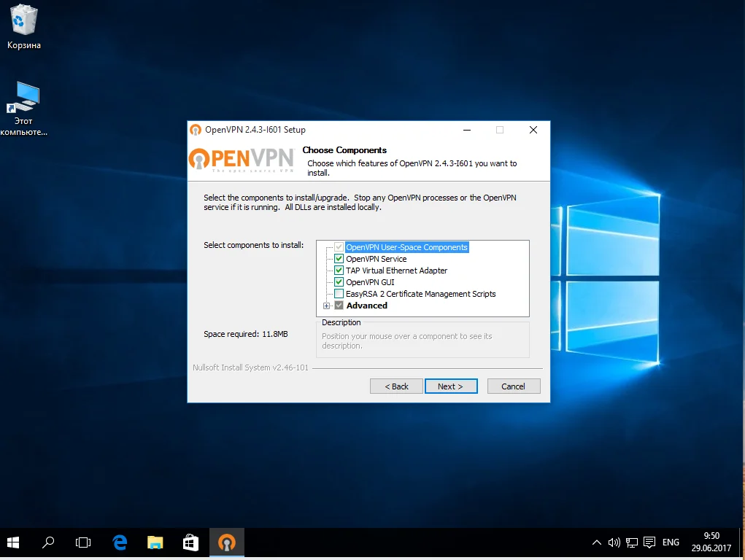Viewport: 745px width, 560px height.
Task: Open the volume speaker tray icon
Action: [614, 542]
